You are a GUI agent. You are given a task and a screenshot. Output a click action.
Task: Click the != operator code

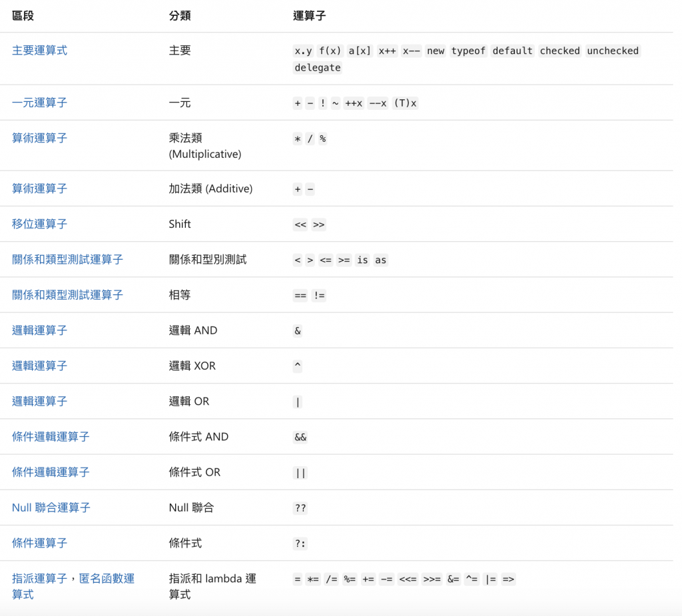click(x=319, y=296)
